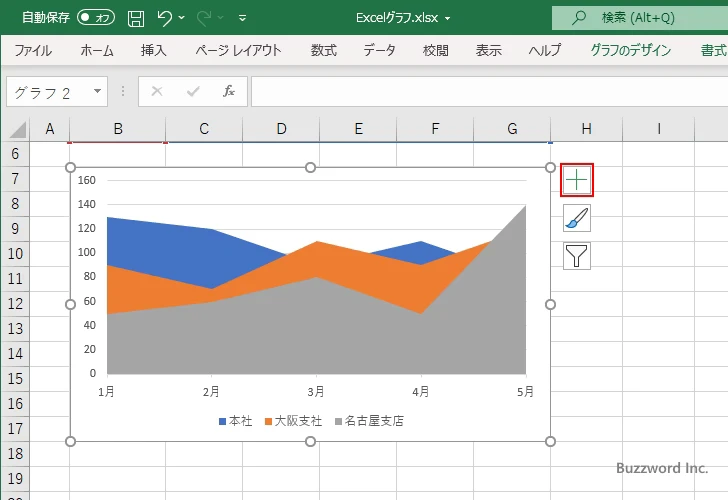Viewport: 728px width, 500px height.
Task: Switch to the 校閲 tab
Action: point(436,50)
